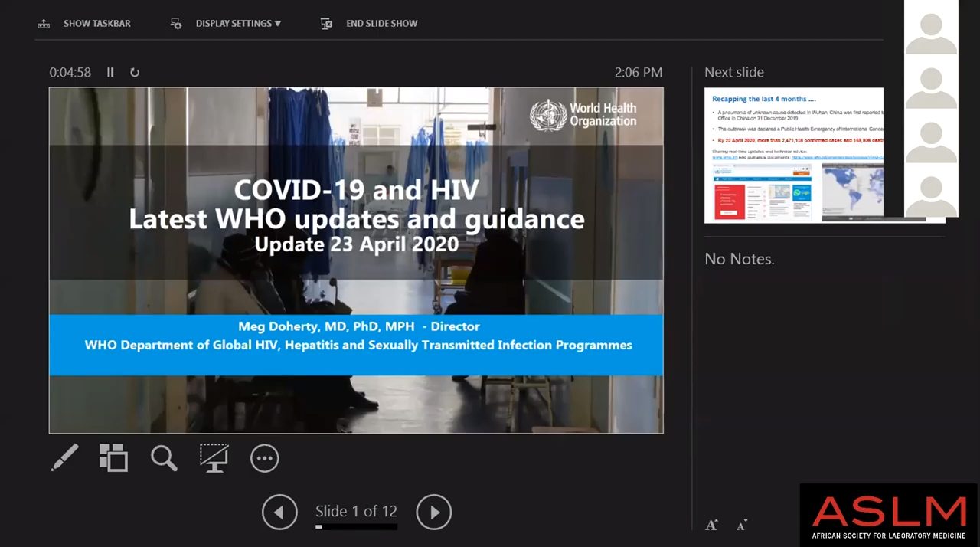
Task: Make the notes text larger
Action: pyautogui.click(x=711, y=525)
